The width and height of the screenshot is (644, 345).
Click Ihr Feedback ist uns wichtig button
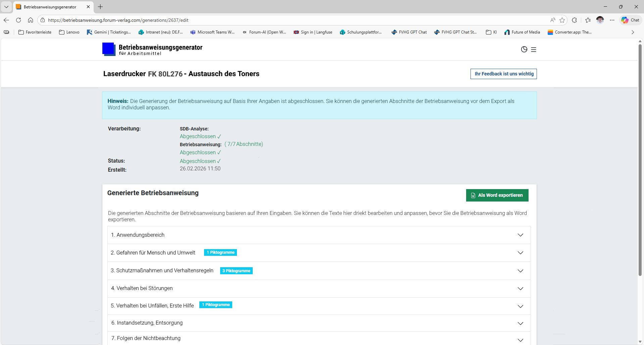tap(503, 74)
